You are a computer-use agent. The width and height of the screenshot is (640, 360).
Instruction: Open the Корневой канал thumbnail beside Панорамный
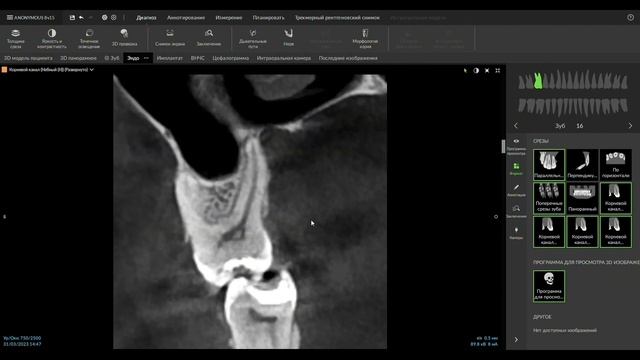[x=616, y=198]
